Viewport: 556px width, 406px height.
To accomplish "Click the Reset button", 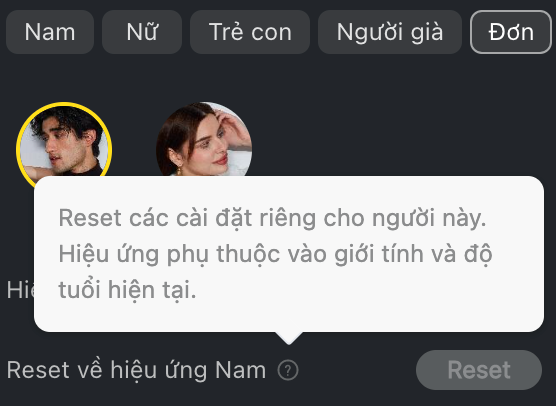I will (x=479, y=370).
